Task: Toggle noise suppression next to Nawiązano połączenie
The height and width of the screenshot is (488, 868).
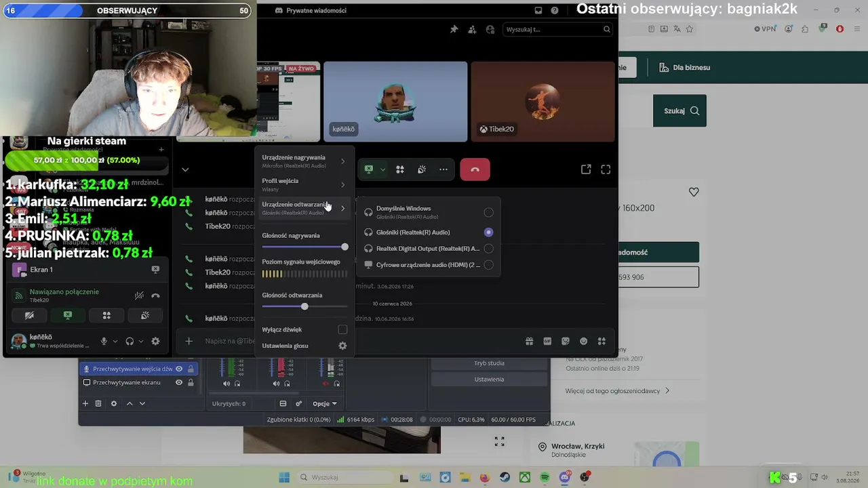Action: click(139, 296)
